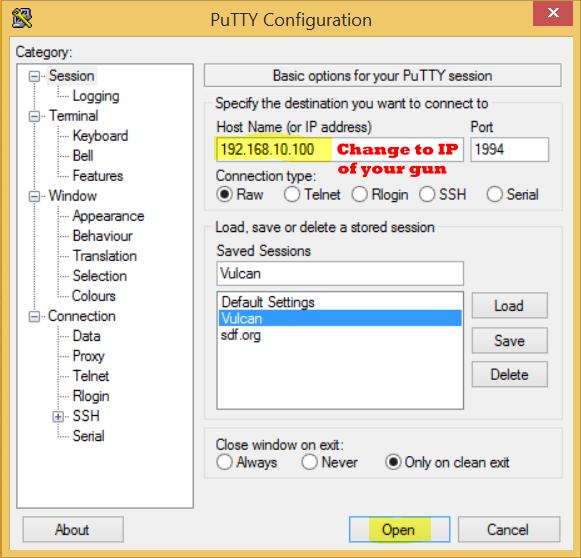Open the Translation category
Image resolution: width=581 pixels, height=558 pixels.
point(105,256)
